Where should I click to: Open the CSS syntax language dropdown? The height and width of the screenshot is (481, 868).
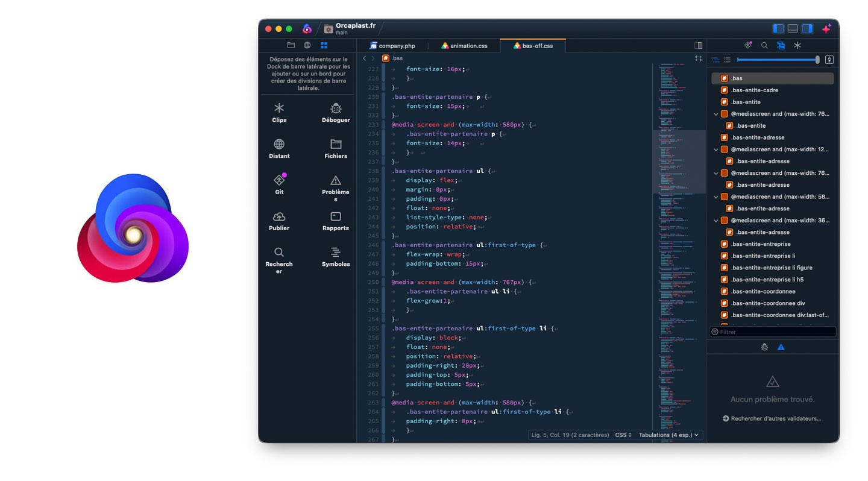coord(623,435)
